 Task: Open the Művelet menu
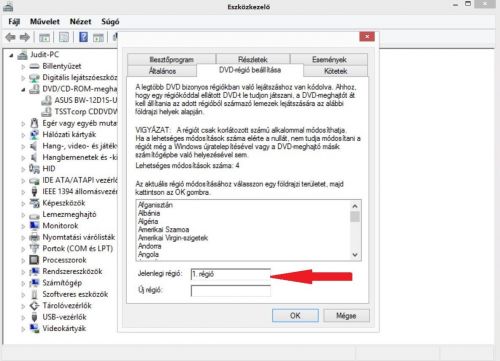(x=45, y=22)
